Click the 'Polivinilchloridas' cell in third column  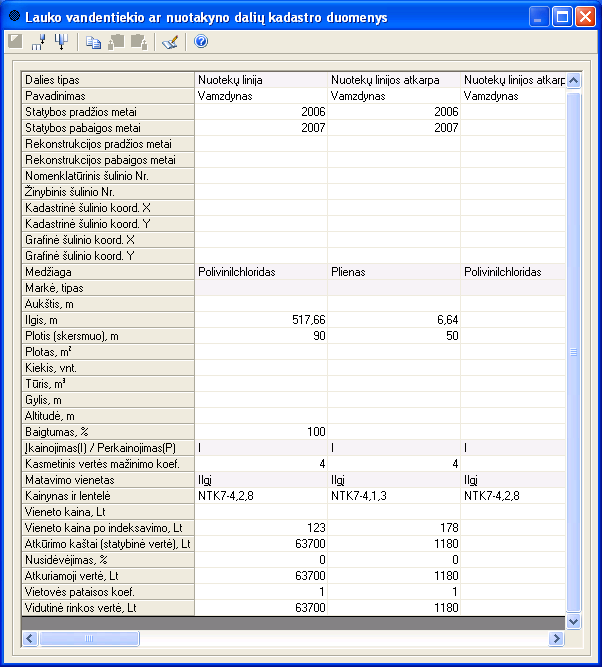(513, 272)
